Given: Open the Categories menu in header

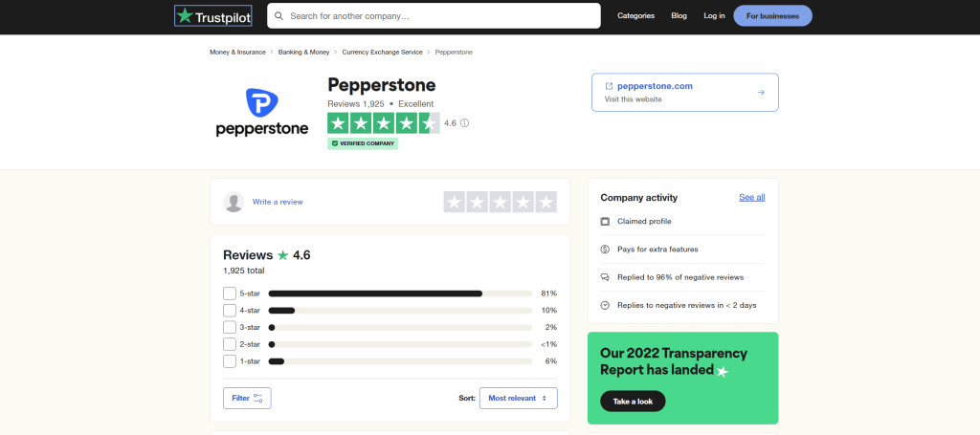Looking at the screenshot, I should click(635, 15).
